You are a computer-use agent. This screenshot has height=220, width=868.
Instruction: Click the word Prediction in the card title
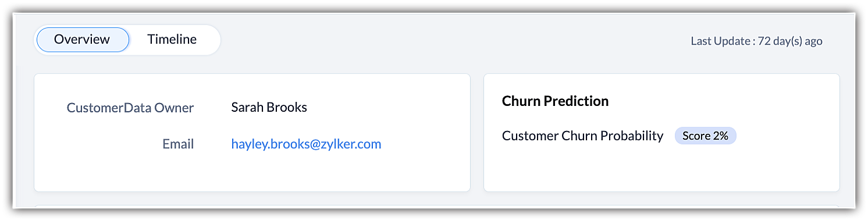point(575,101)
